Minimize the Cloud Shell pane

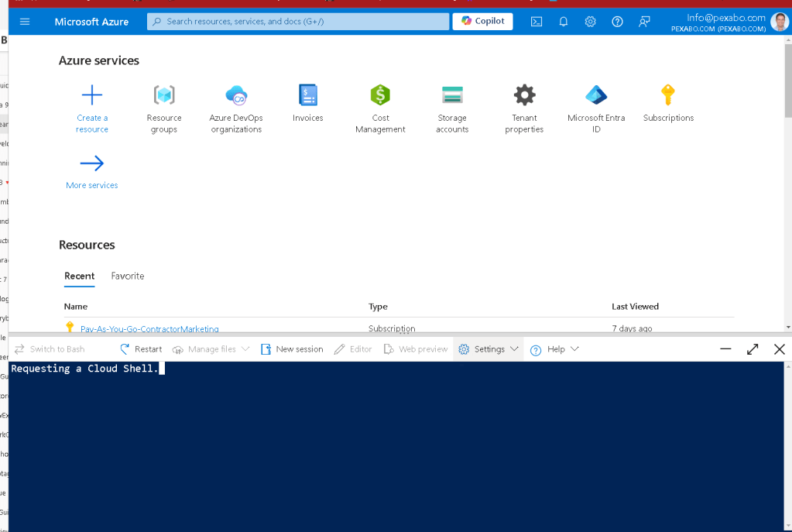(725, 349)
